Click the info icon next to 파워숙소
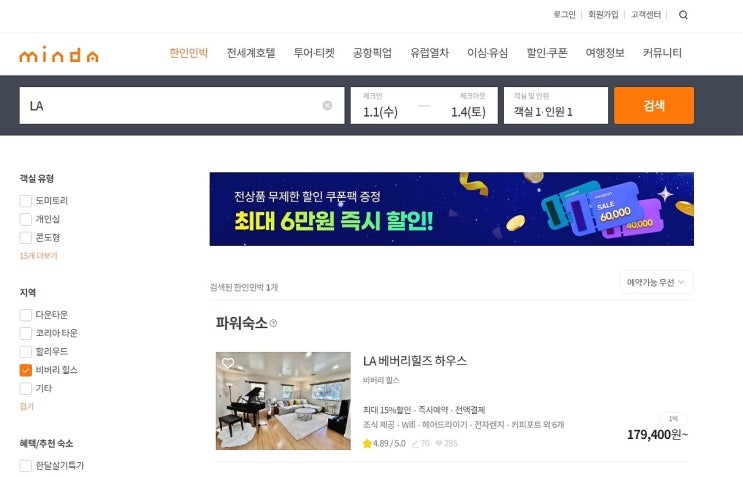Screen dimensions: 743x477 click(273, 323)
